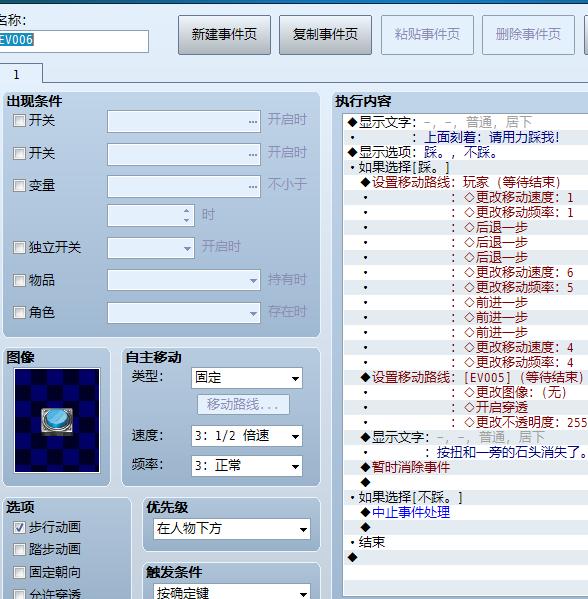Open the 独立开关 dropdown
Screen dimensions: 588x599
coord(151,248)
